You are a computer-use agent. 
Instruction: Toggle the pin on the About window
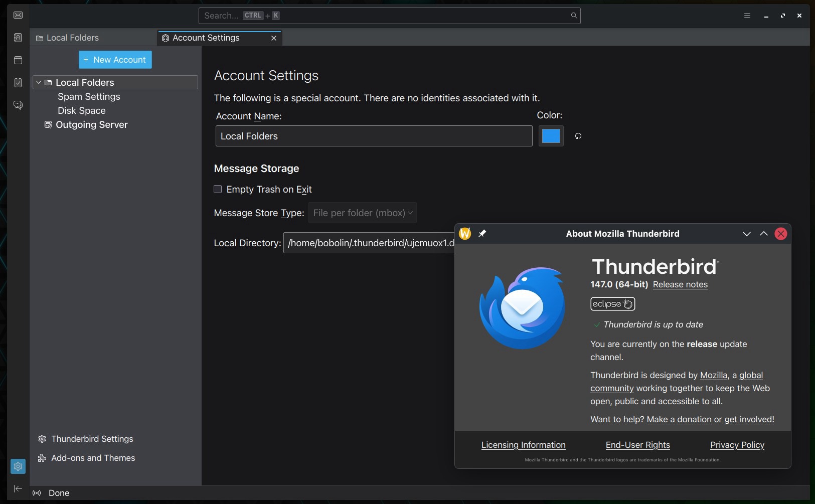pyautogui.click(x=483, y=233)
